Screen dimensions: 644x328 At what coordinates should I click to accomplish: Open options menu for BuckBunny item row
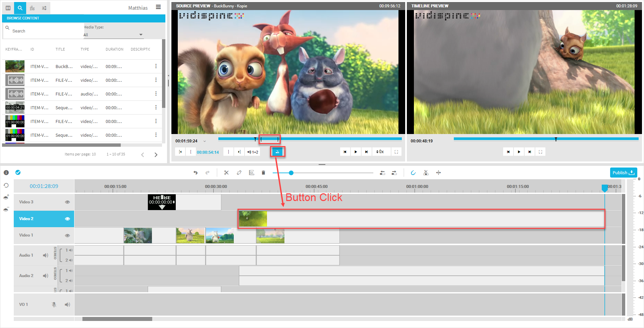point(156,66)
